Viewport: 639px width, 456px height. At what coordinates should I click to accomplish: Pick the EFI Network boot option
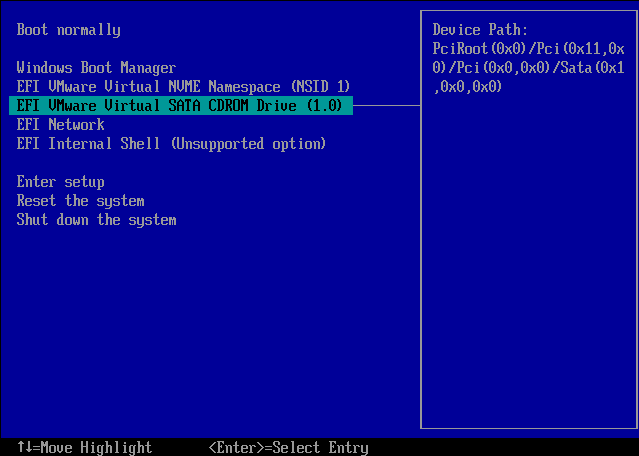pyautogui.click(x=60, y=125)
